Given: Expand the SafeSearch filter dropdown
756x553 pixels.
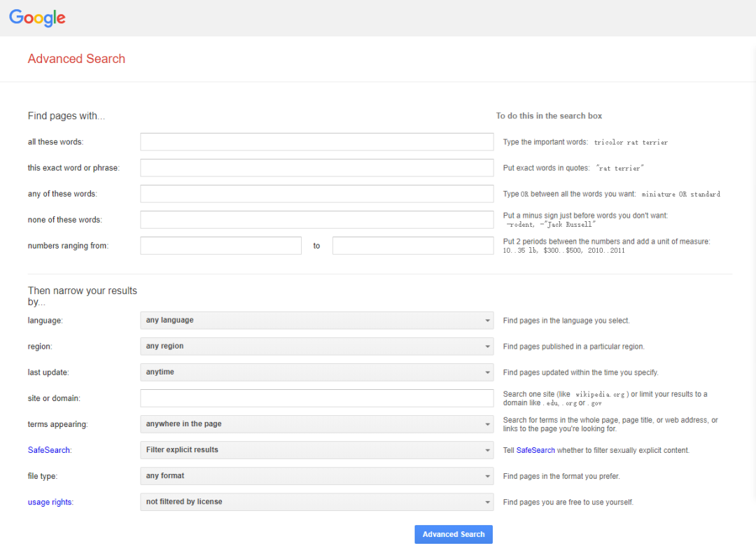Looking at the screenshot, I should (x=316, y=450).
